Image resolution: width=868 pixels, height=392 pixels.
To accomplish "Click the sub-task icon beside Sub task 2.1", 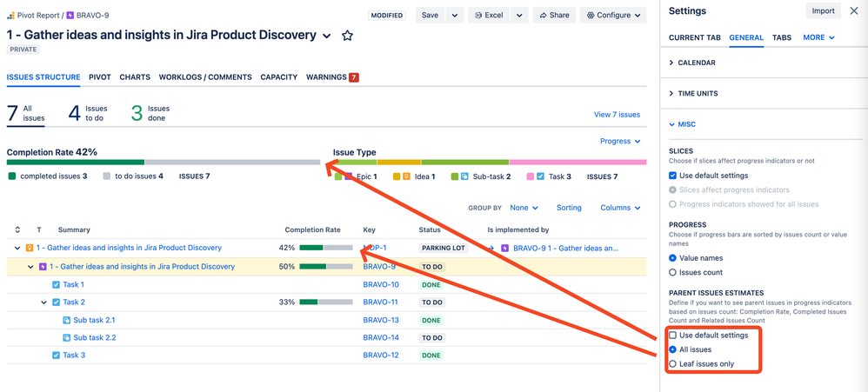I will 66,320.
